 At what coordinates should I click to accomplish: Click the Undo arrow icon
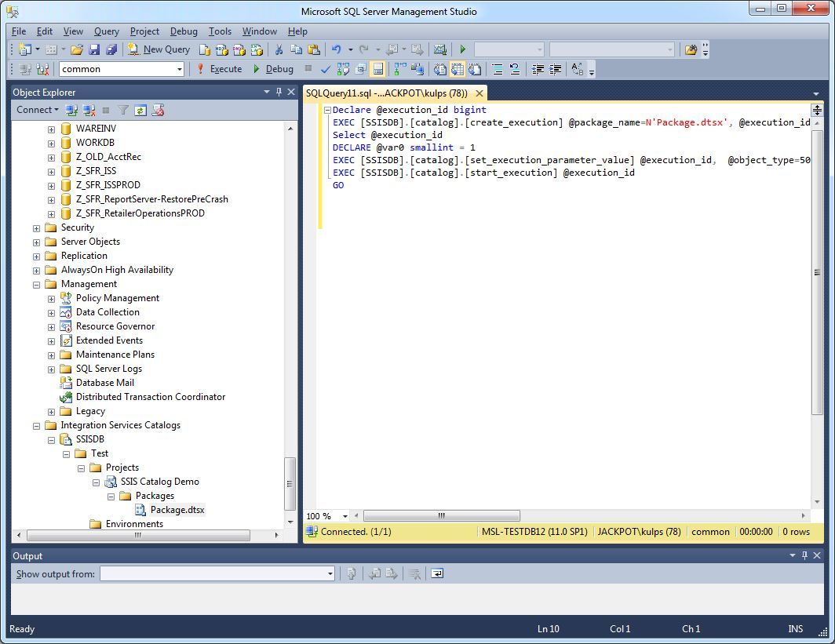(x=336, y=49)
